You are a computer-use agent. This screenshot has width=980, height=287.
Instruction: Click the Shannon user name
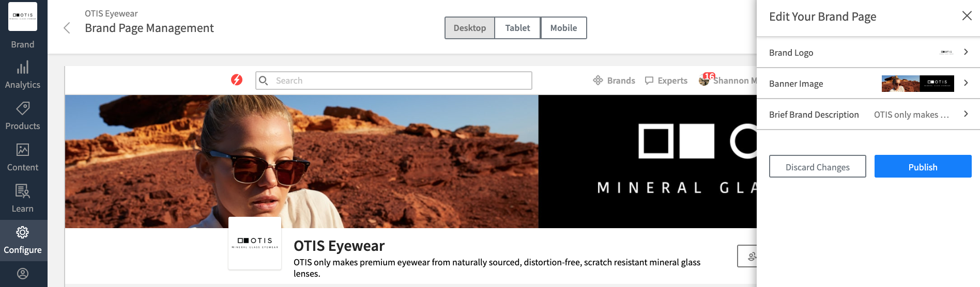[x=735, y=81]
